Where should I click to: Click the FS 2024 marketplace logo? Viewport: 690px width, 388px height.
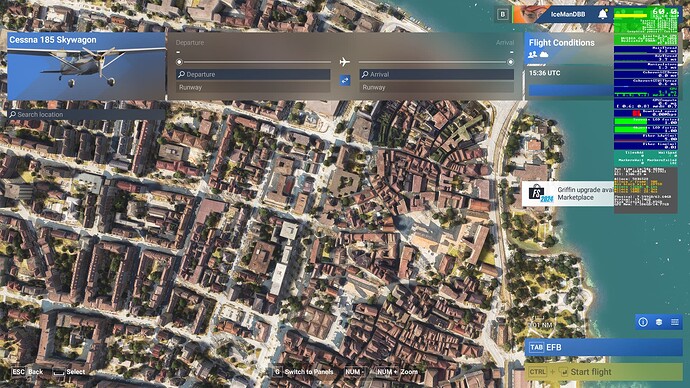pyautogui.click(x=540, y=194)
